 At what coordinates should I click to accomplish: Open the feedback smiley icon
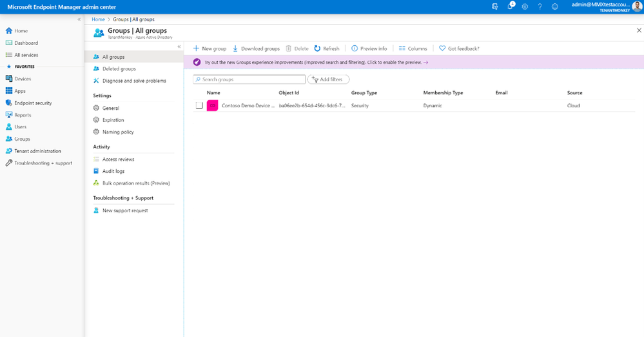pyautogui.click(x=555, y=6)
